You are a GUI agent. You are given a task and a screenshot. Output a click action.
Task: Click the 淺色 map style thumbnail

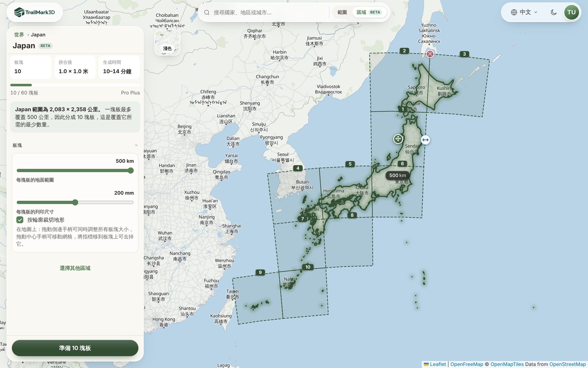[x=167, y=43]
